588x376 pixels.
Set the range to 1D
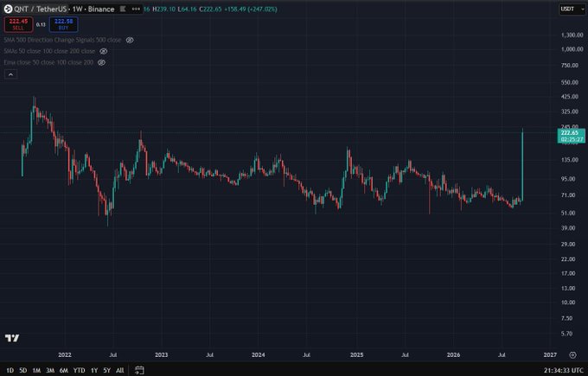[x=10, y=370]
